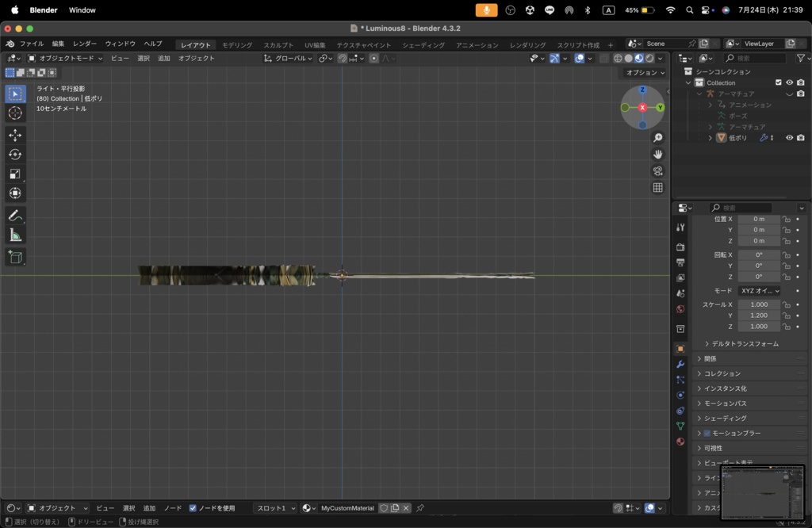Select rendered viewport shading
This screenshot has width=812, height=528.
(649, 59)
